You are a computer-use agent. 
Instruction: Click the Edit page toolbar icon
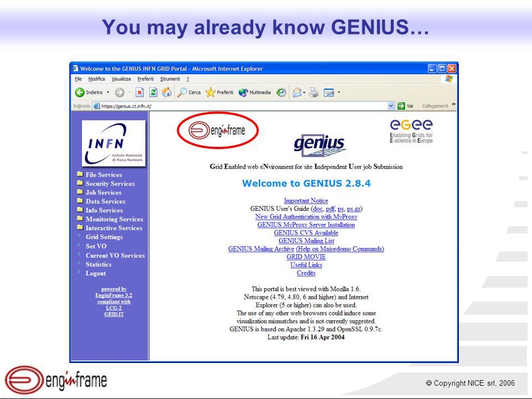329,93
